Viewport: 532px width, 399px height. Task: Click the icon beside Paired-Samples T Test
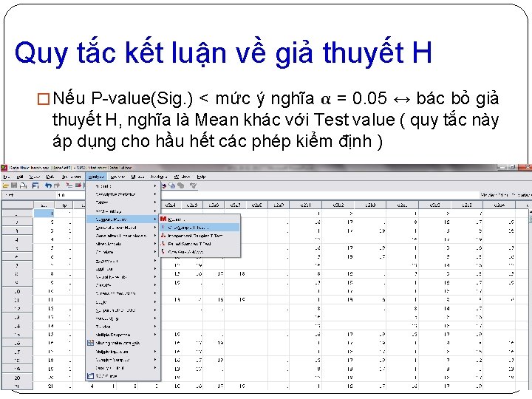tap(163, 244)
